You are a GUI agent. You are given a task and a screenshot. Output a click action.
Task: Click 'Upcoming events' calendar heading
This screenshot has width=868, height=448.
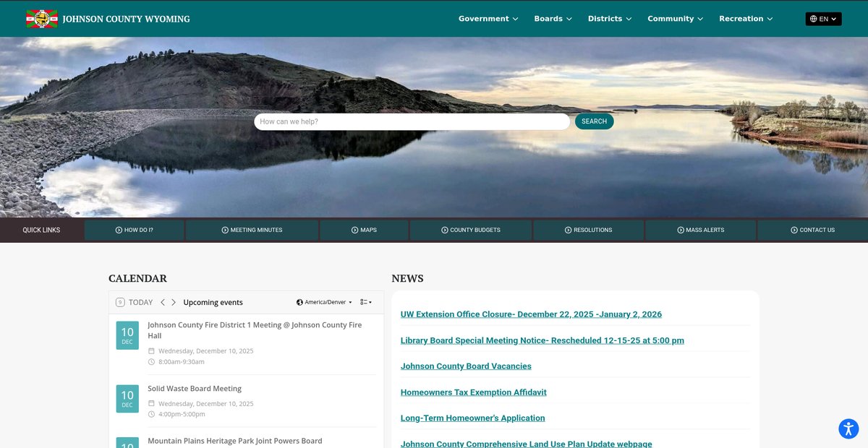[x=213, y=302]
